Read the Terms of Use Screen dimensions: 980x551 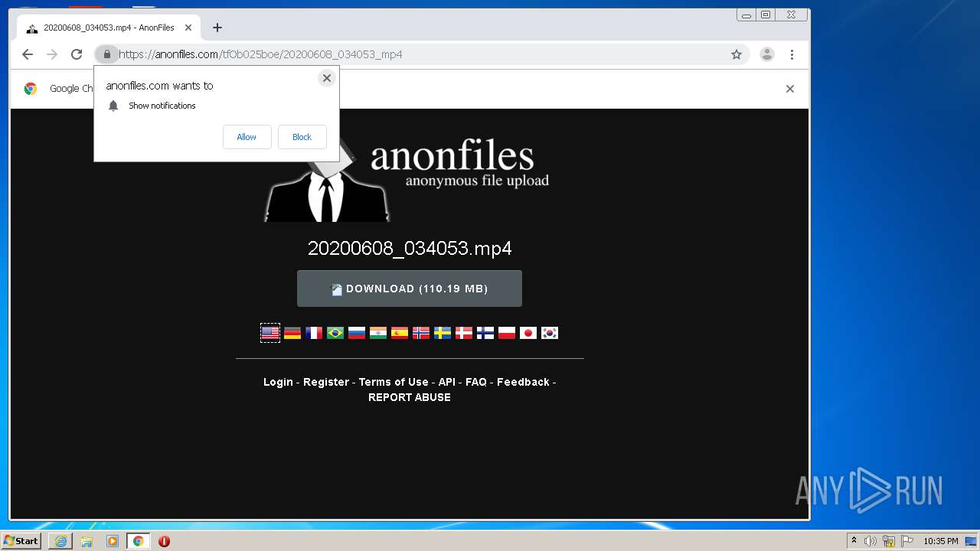[394, 382]
